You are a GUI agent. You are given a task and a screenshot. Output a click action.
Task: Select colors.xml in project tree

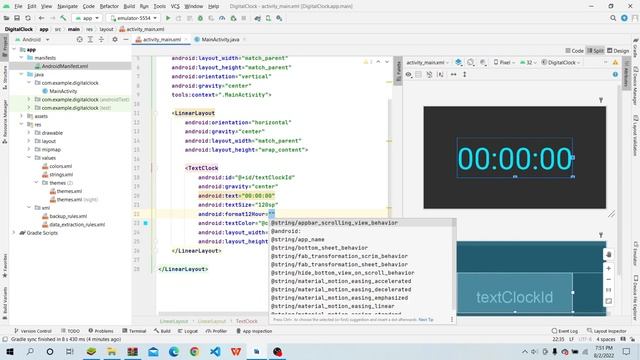tap(60, 166)
